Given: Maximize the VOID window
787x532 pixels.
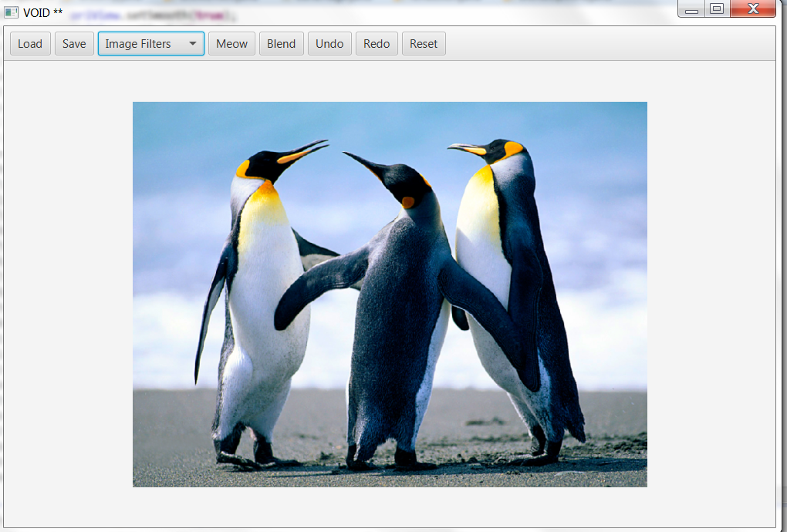Looking at the screenshot, I should pyautogui.click(x=718, y=8).
